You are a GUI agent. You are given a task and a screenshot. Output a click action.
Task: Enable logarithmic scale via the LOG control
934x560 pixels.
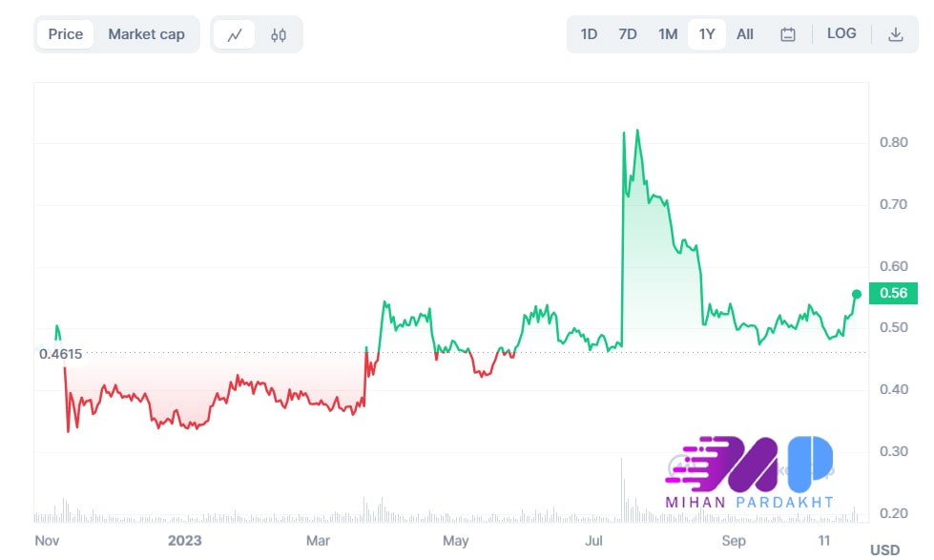pyautogui.click(x=841, y=32)
